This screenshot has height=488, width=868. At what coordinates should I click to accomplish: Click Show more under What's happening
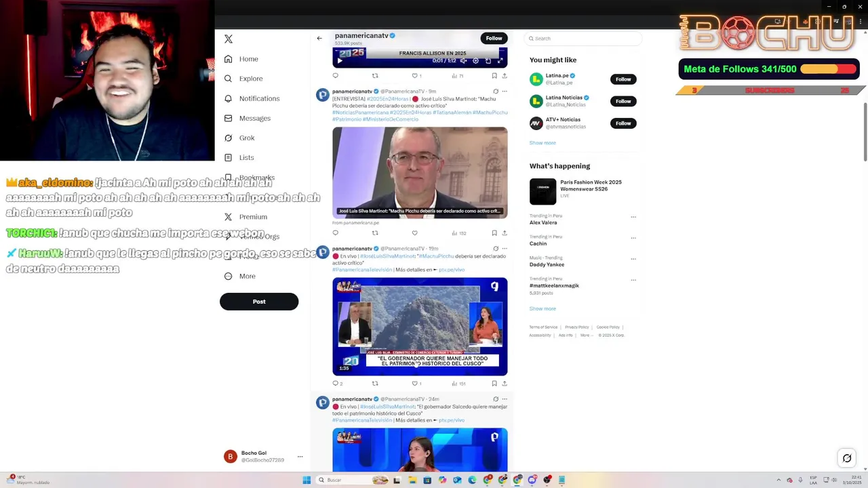(542, 308)
